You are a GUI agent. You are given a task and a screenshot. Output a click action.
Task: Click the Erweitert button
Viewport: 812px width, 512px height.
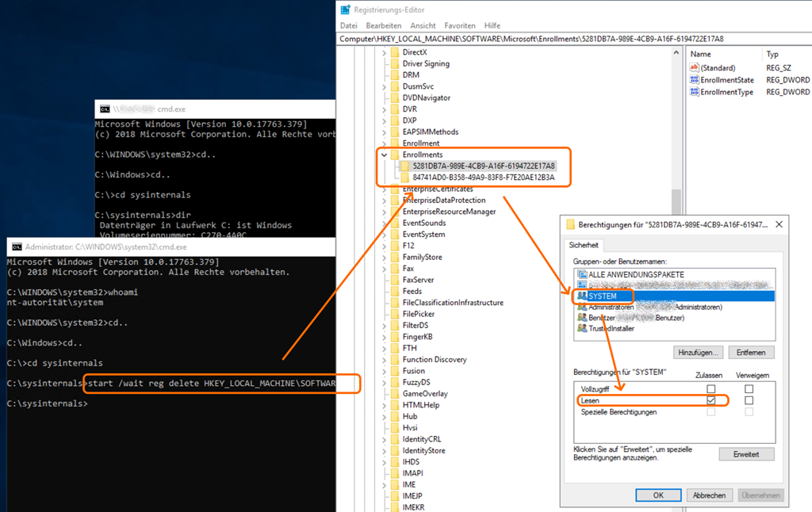click(746, 454)
